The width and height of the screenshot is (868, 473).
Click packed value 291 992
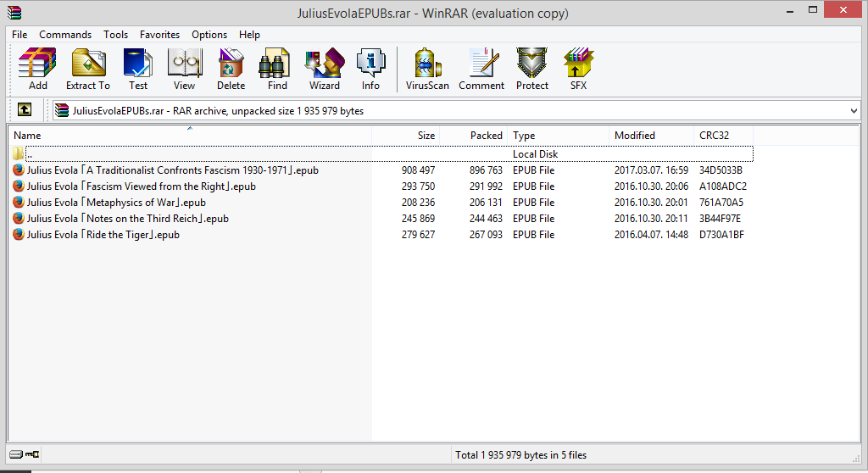tap(486, 186)
